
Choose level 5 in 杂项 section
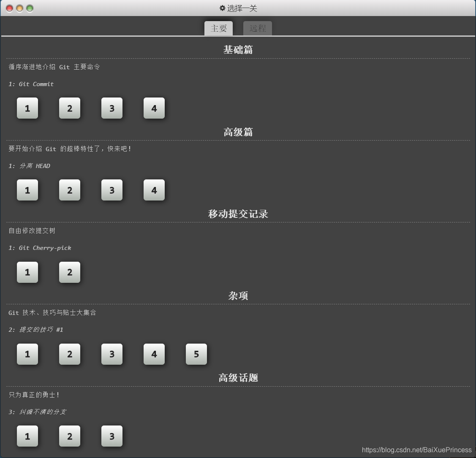(x=196, y=354)
